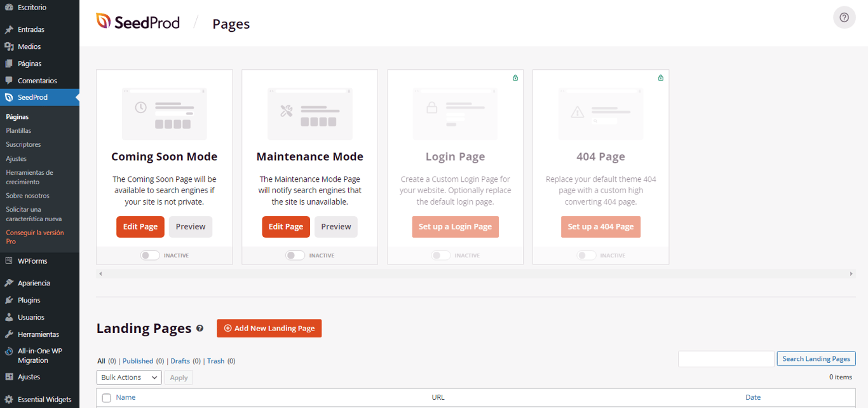Click the Ajustes sliders icon in sidebar

tap(9, 377)
